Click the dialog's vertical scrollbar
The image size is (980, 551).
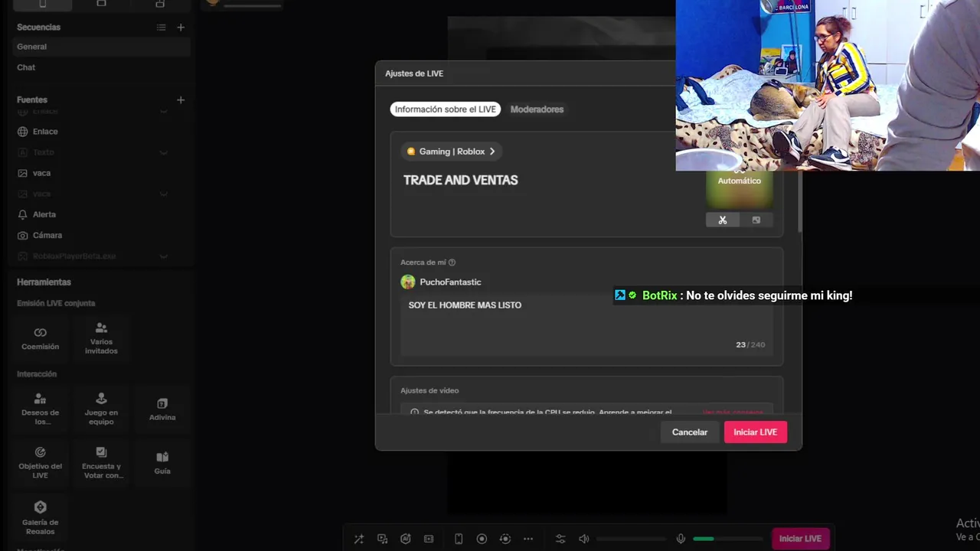(x=800, y=201)
